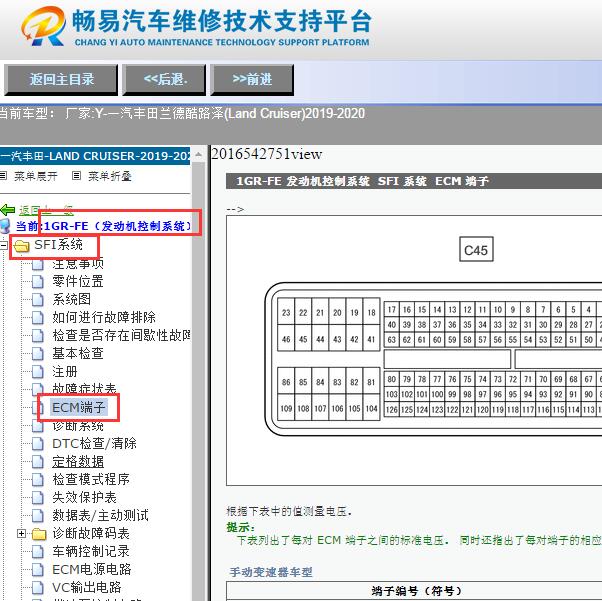Click the 一汽丰田-LAND CRUISER tree header

[x=95, y=156]
